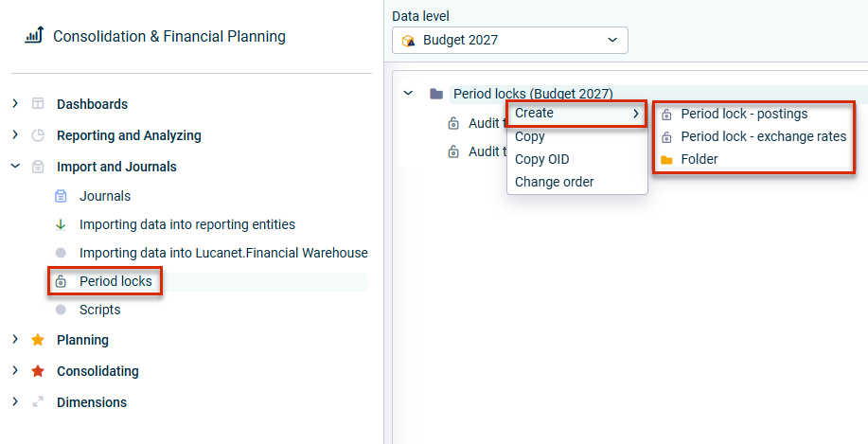Click the Dashboards layout icon

(x=38, y=104)
